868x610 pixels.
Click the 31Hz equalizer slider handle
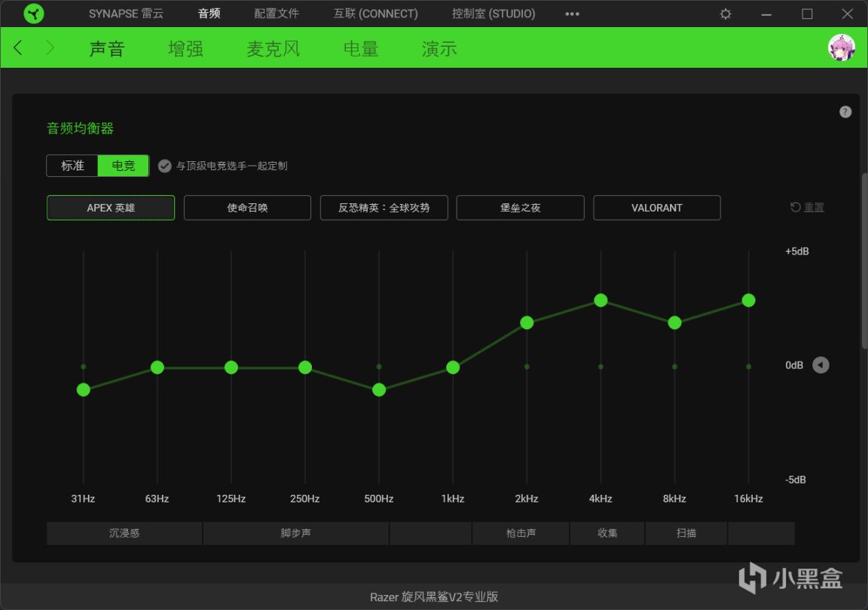pos(84,389)
